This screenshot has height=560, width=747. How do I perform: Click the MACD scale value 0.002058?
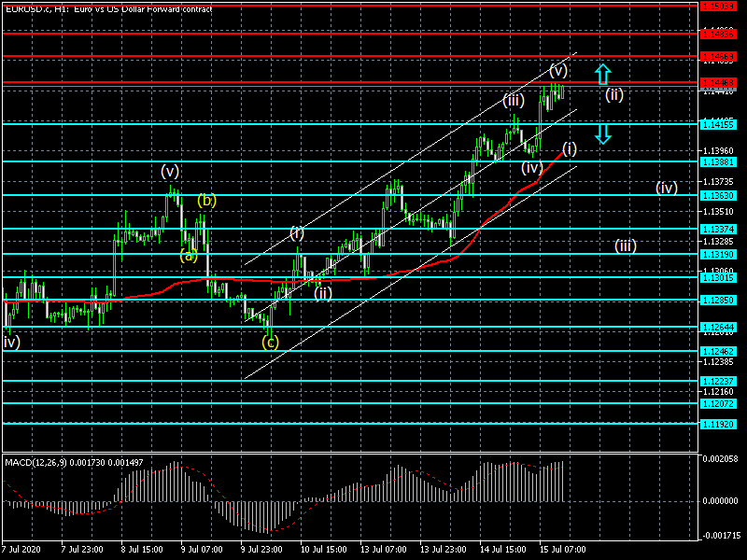[x=720, y=459]
